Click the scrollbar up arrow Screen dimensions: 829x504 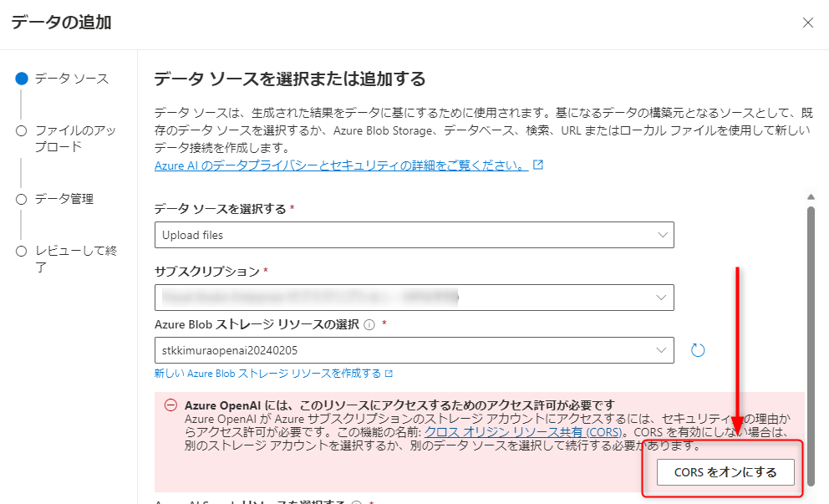pos(811,196)
